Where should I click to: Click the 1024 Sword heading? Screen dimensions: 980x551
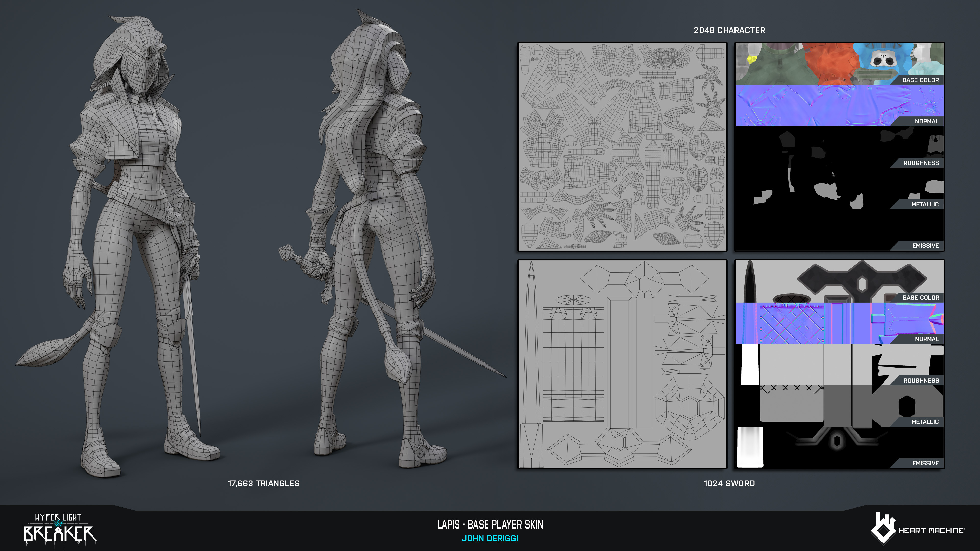(x=729, y=483)
